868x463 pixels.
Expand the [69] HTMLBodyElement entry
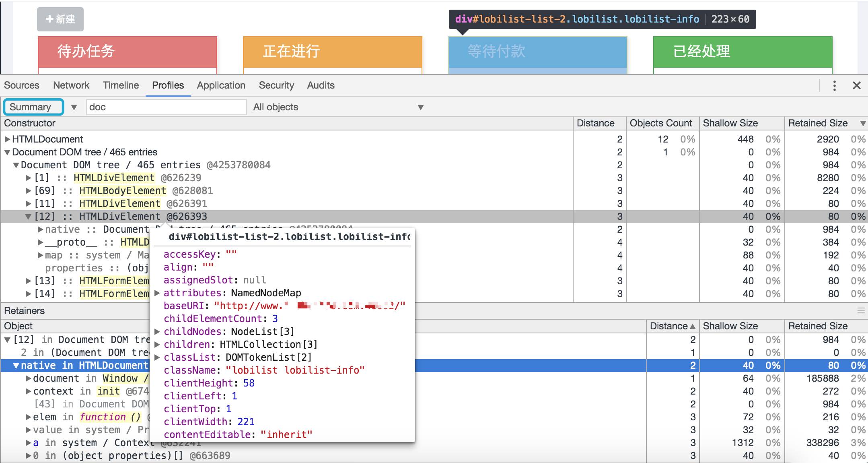coord(28,191)
